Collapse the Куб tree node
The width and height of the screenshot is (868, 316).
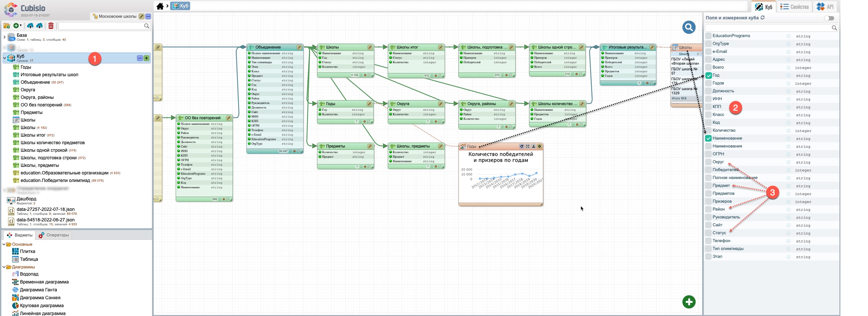tap(4, 58)
